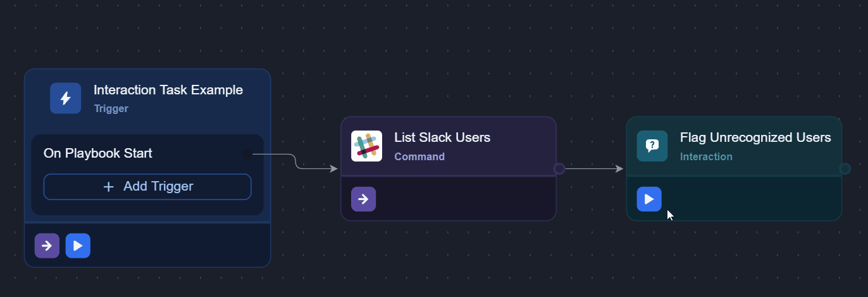Select the Flag Unrecognized Users node title
868x297 pixels.
[x=755, y=137]
